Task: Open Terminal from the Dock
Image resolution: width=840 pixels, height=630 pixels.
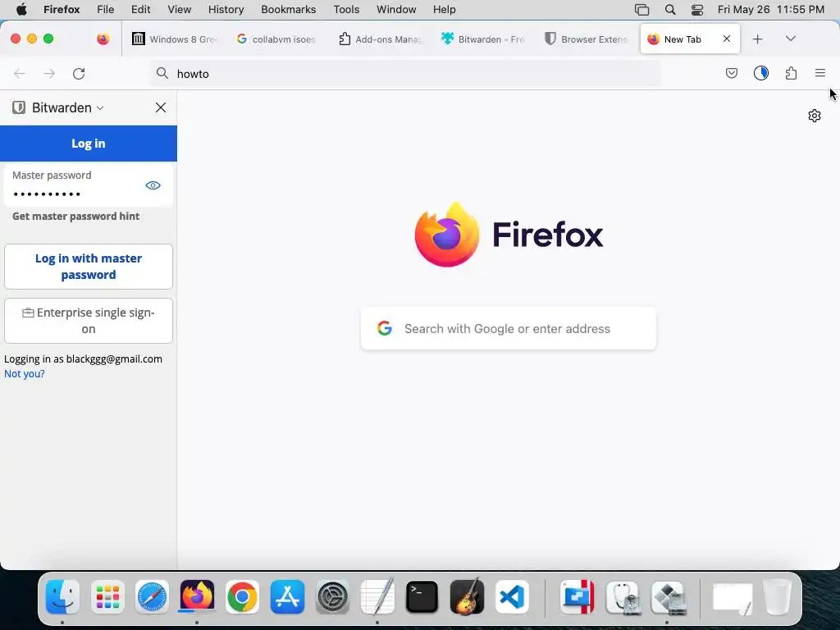Action: [422, 597]
